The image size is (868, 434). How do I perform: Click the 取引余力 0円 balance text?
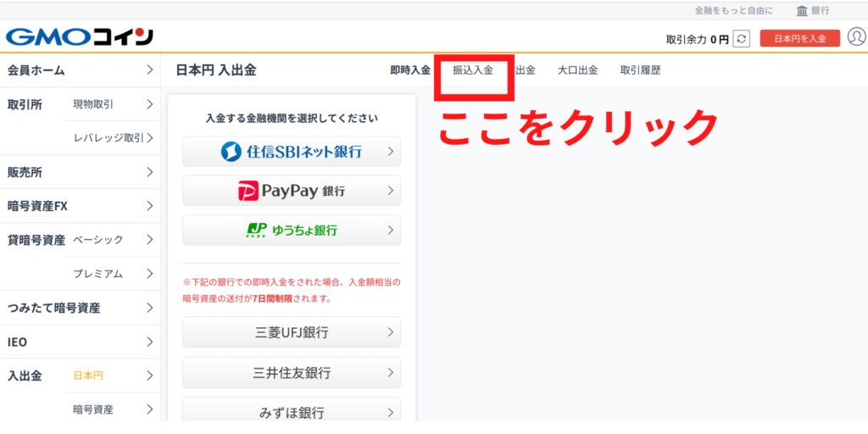(x=698, y=39)
